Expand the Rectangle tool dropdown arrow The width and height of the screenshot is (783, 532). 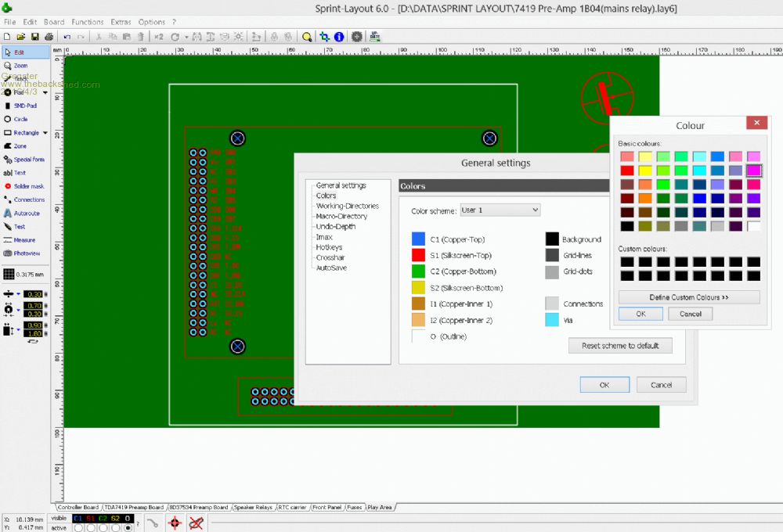pyautogui.click(x=45, y=133)
